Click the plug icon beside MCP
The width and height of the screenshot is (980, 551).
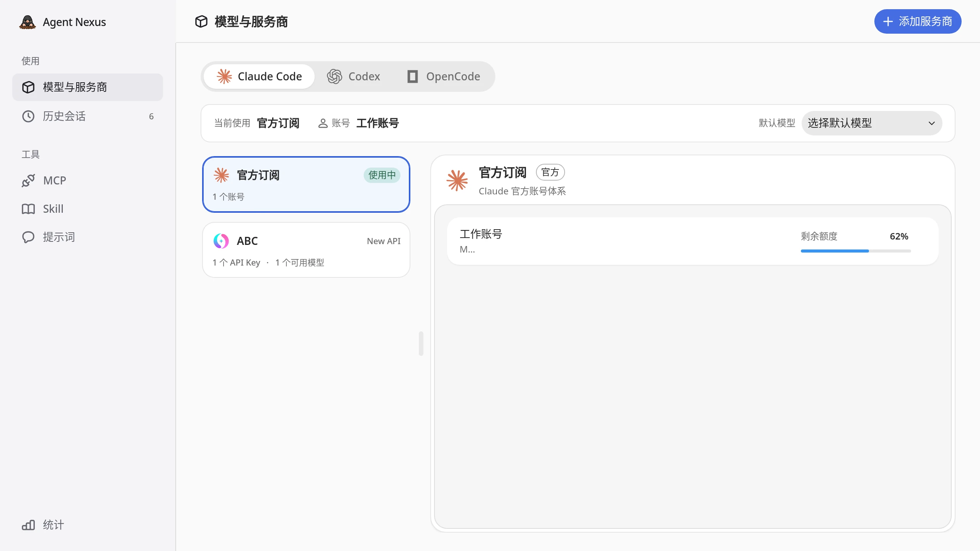point(28,181)
